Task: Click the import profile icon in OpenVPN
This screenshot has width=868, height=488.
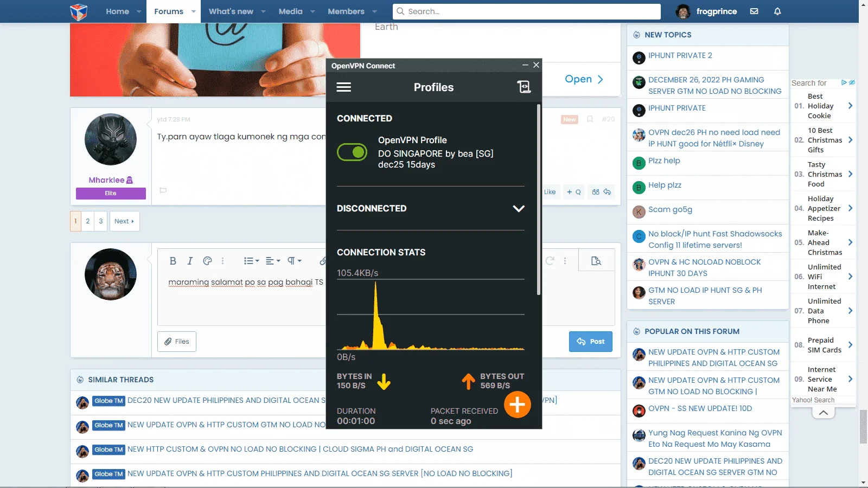Action: [x=524, y=87]
